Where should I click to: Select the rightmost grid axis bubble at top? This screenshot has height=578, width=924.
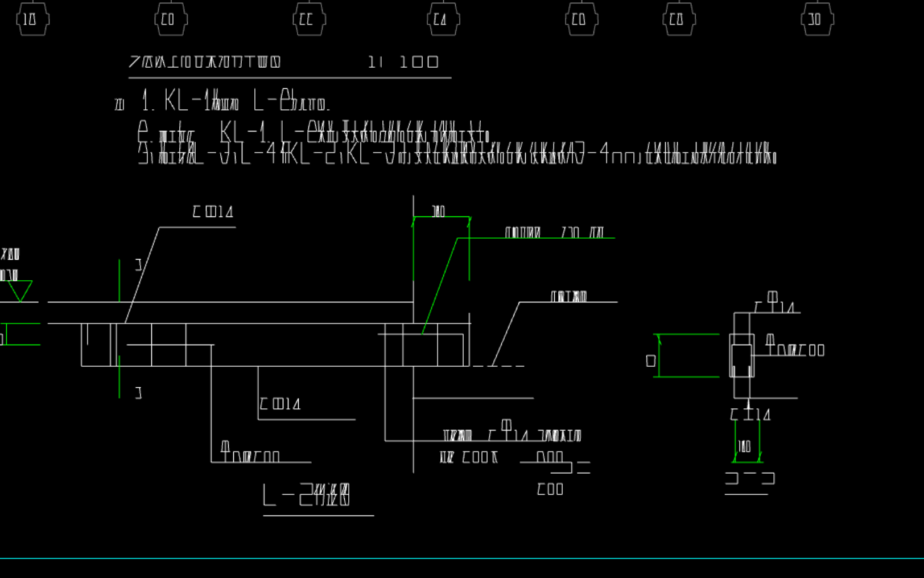click(817, 19)
